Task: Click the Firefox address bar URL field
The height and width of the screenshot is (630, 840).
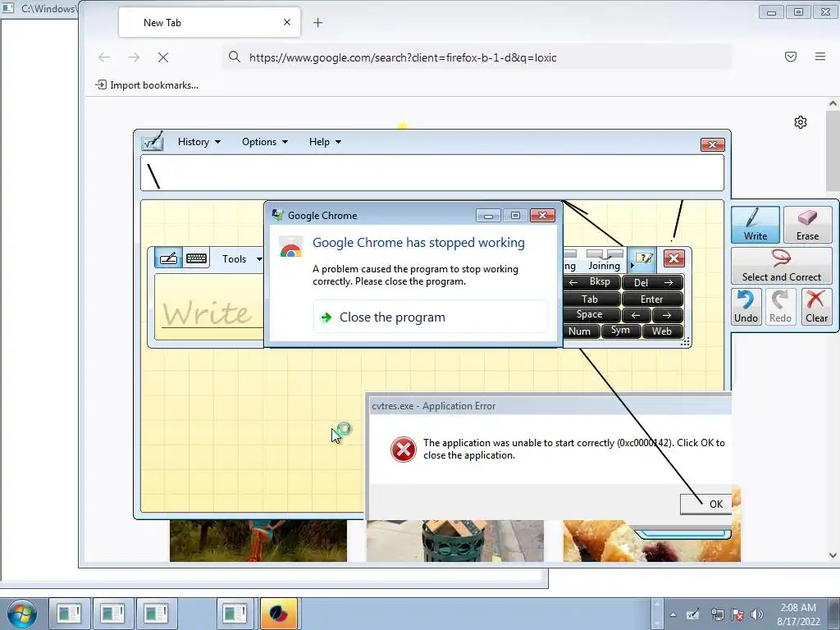Action: [477, 57]
